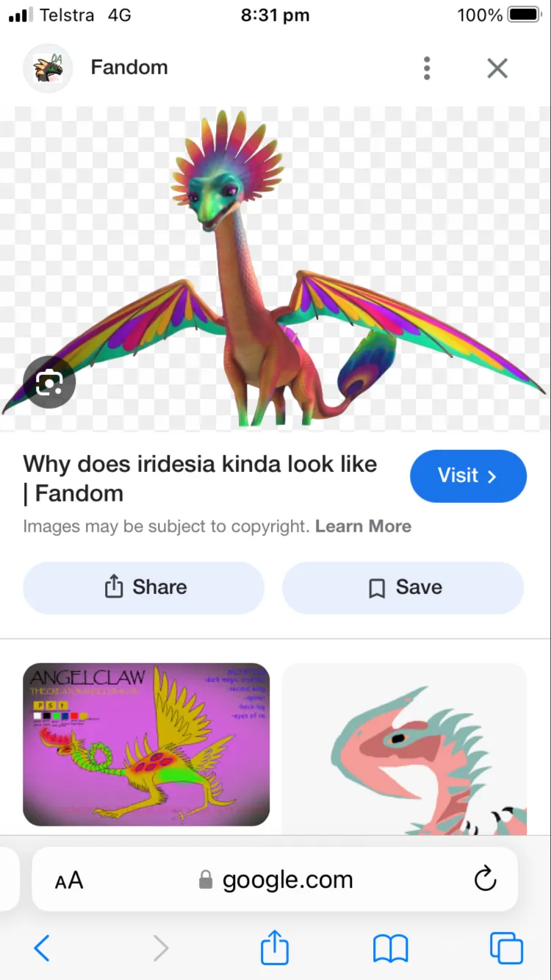Screen dimensions: 551x980
Task: Save the image with Save button
Action: pyautogui.click(x=403, y=587)
